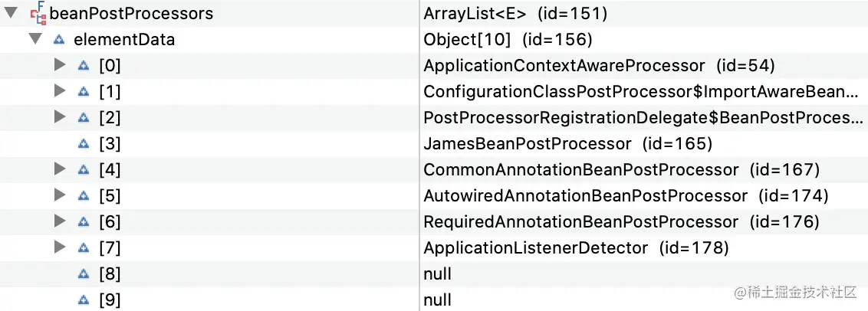This screenshot has height=311, width=868.
Task: Select the [6] index label
Action: 110,222
